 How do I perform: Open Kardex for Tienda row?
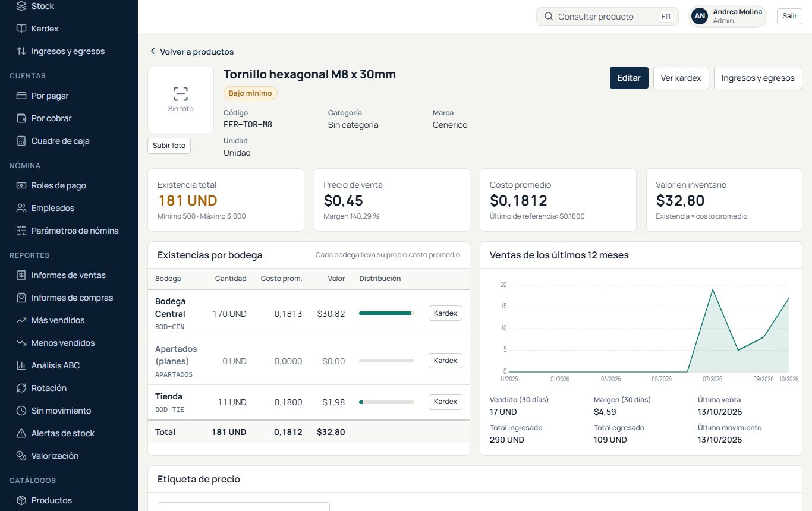[x=445, y=402]
